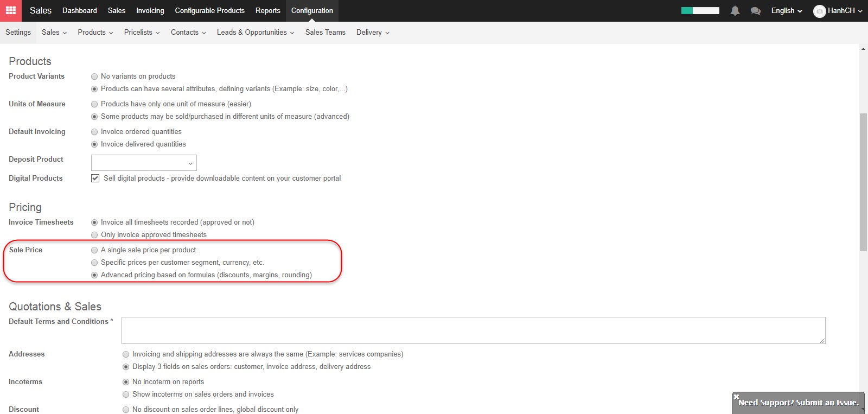
Task: Click the Sale Price label
Action: click(x=25, y=250)
